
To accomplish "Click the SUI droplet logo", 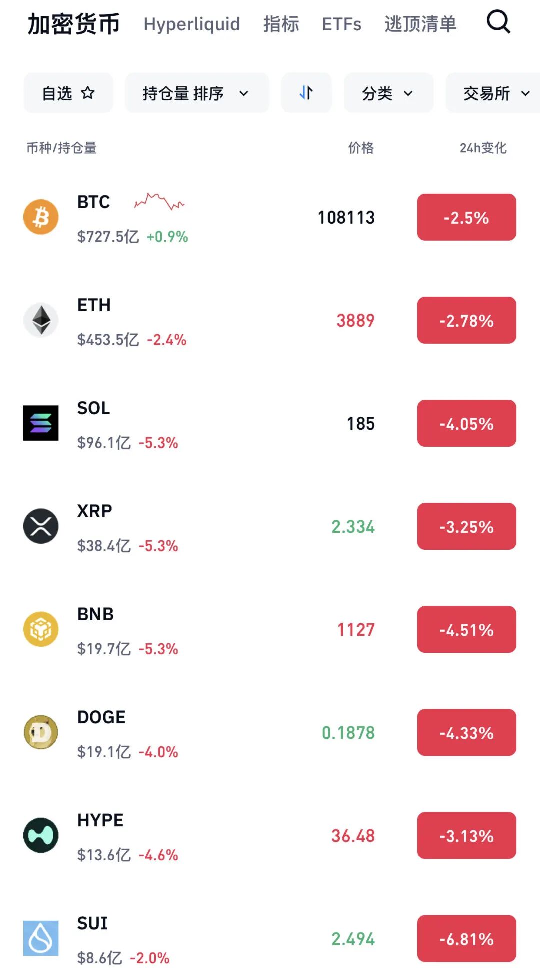I will click(41, 938).
